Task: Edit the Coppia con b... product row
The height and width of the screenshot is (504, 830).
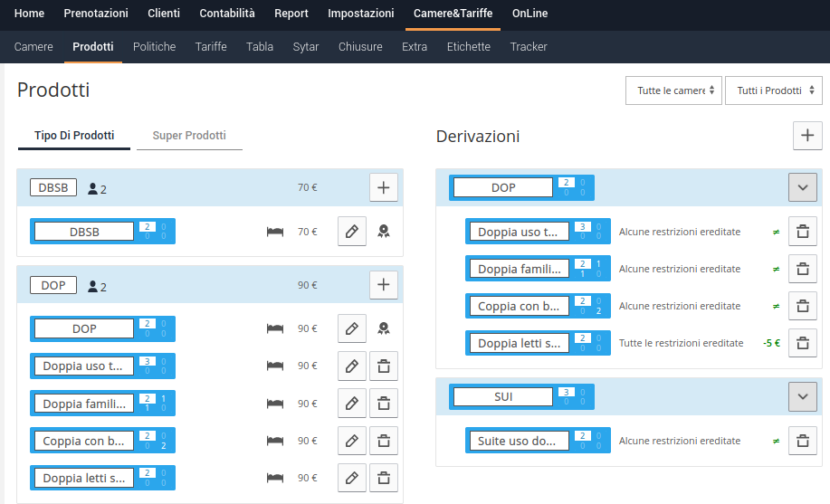Action: coord(351,441)
